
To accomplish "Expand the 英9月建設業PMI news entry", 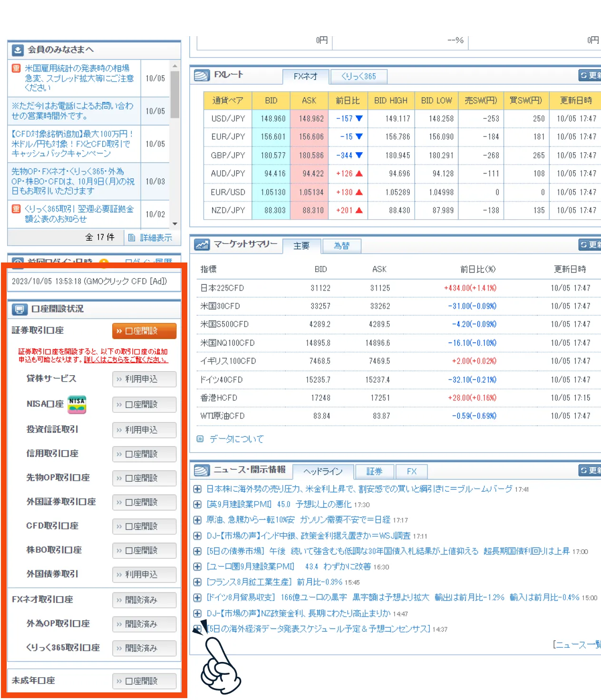I will tap(197, 505).
